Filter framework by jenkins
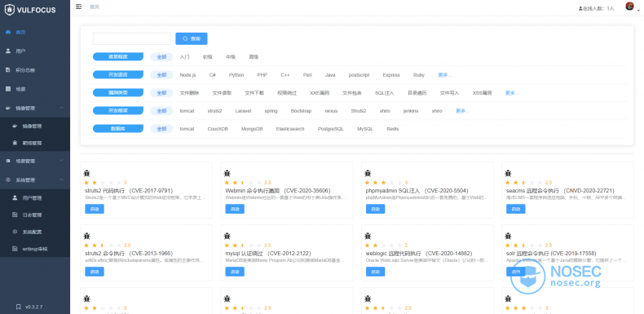The width and height of the screenshot is (644, 314). pyautogui.click(x=411, y=111)
